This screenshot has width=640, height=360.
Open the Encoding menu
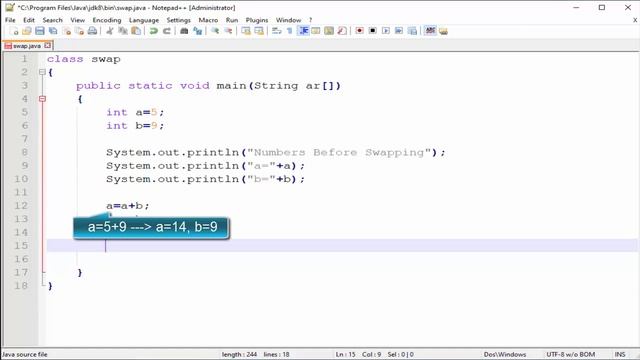point(107,20)
